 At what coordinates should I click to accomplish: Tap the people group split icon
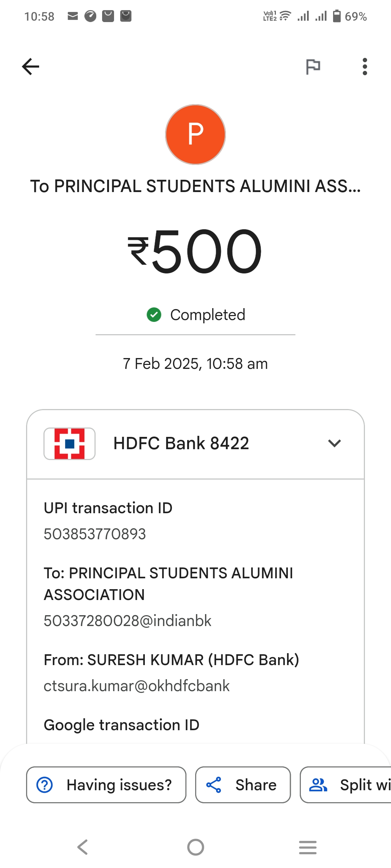[318, 785]
